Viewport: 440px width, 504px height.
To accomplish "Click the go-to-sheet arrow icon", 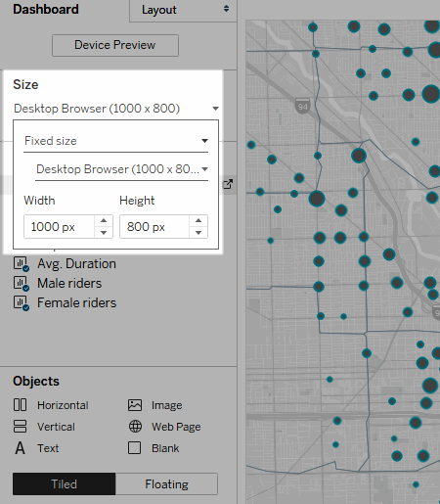I will click(x=228, y=184).
